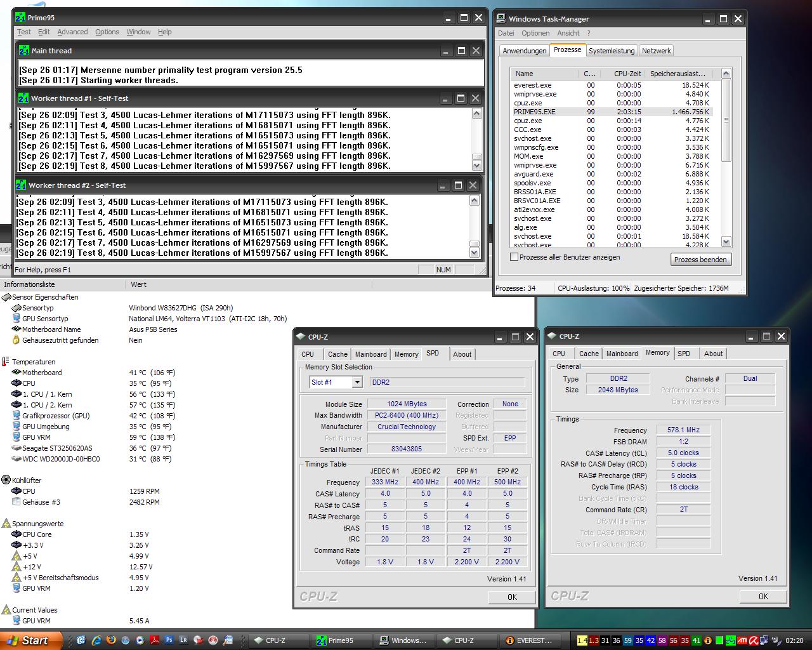
Task: Click the SPD CPU-Z window title icon
Action: [x=301, y=337]
